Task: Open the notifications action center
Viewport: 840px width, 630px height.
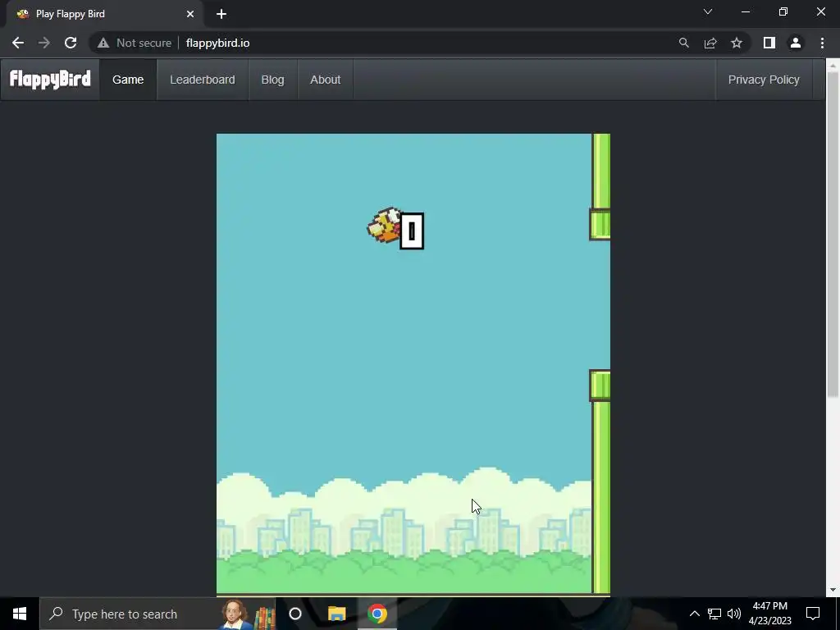Action: (813, 614)
